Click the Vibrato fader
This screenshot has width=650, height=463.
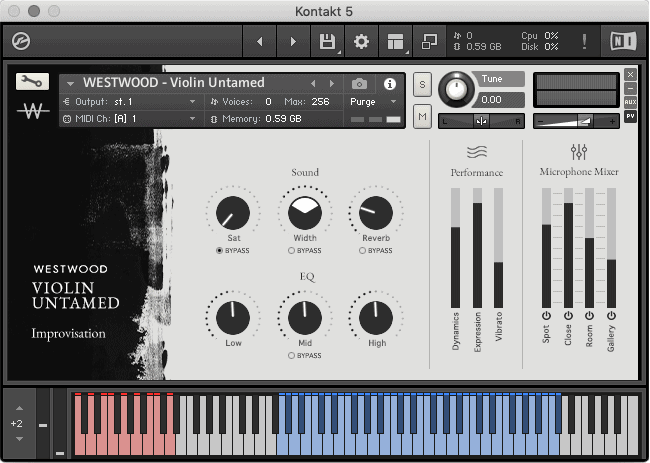pyautogui.click(x=499, y=248)
